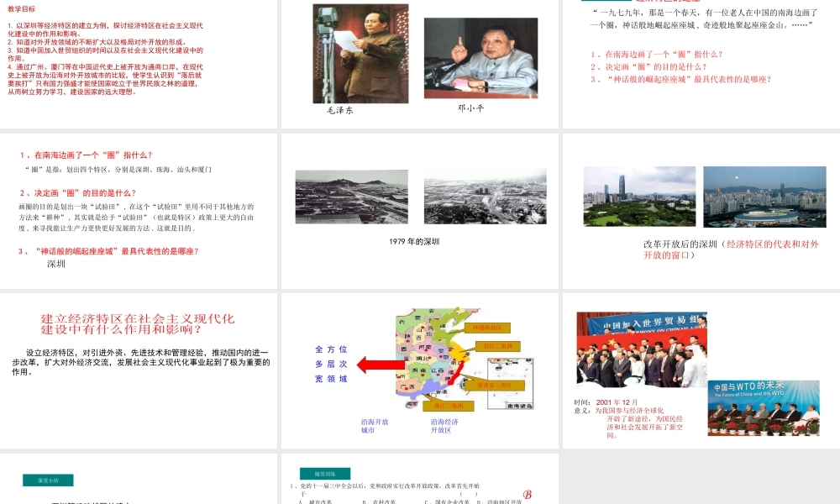Click the 长江三角洲 map callout
This screenshot has width=840, height=504.
point(498,347)
